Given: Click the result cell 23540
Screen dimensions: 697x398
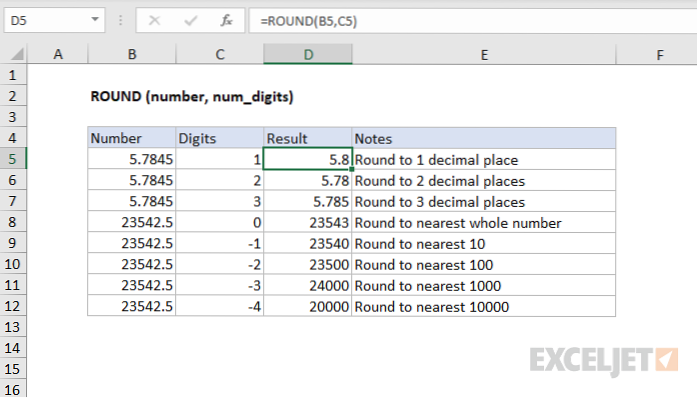Looking at the screenshot, I should (x=308, y=243).
